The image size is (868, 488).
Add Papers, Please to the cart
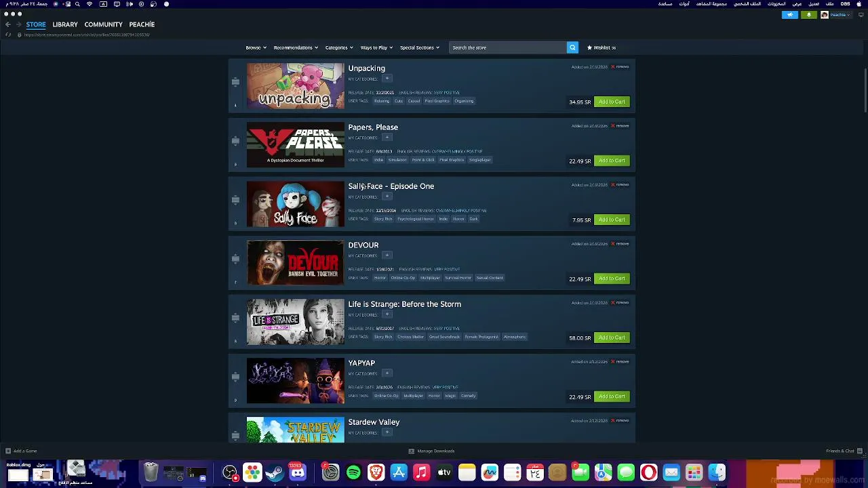[x=612, y=161]
